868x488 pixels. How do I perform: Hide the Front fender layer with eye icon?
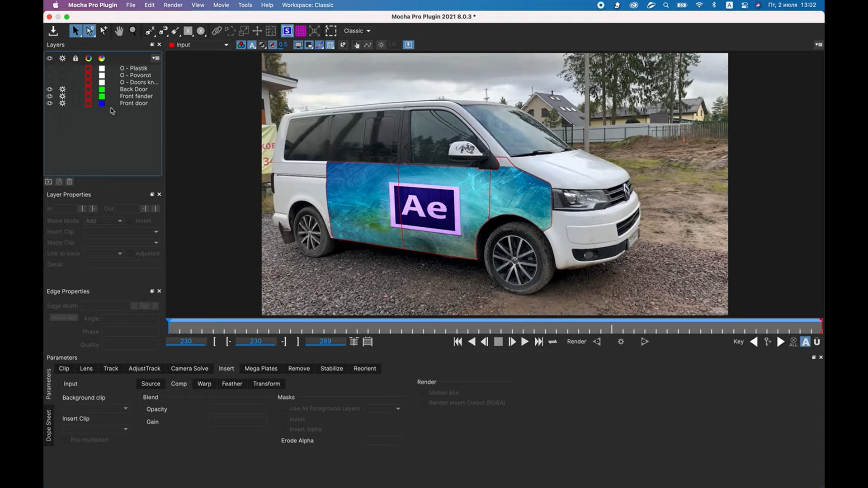pyautogui.click(x=49, y=96)
